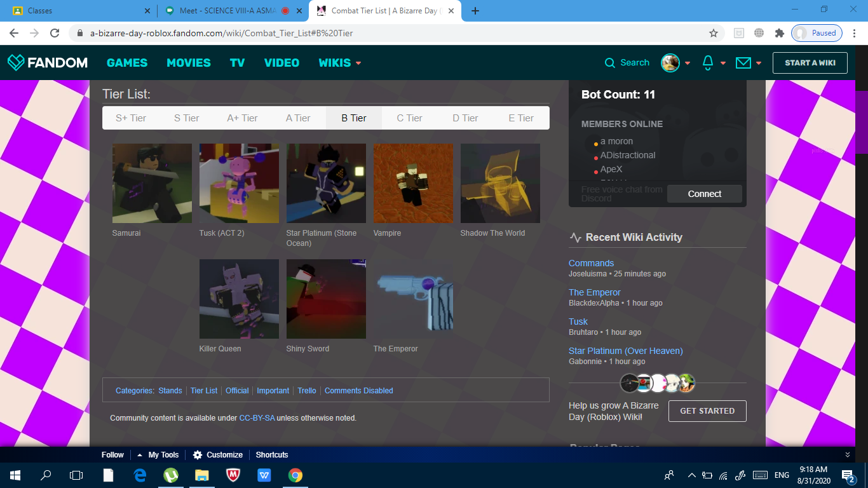Reload the page in Chrome

55,33
